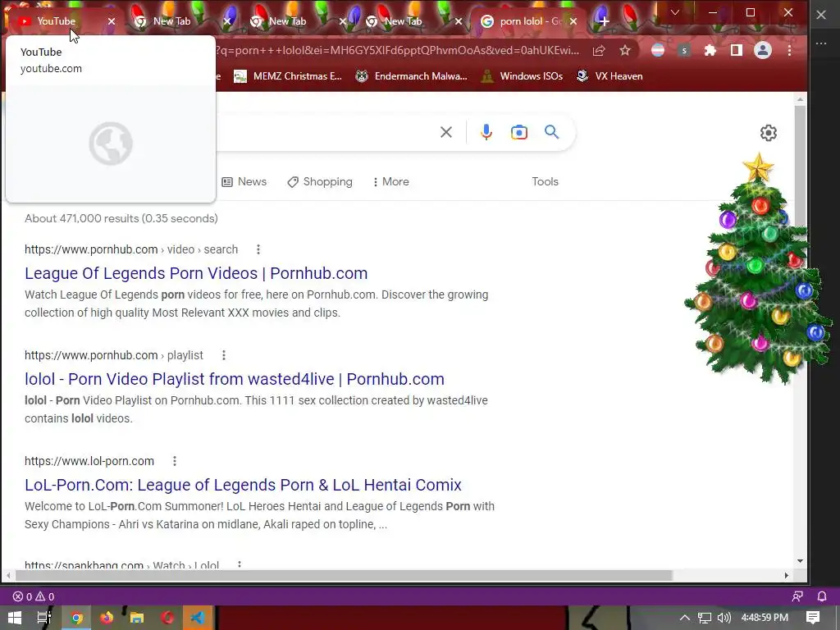Open a new tab with plus button
This screenshot has height=630, width=840.
(605, 21)
